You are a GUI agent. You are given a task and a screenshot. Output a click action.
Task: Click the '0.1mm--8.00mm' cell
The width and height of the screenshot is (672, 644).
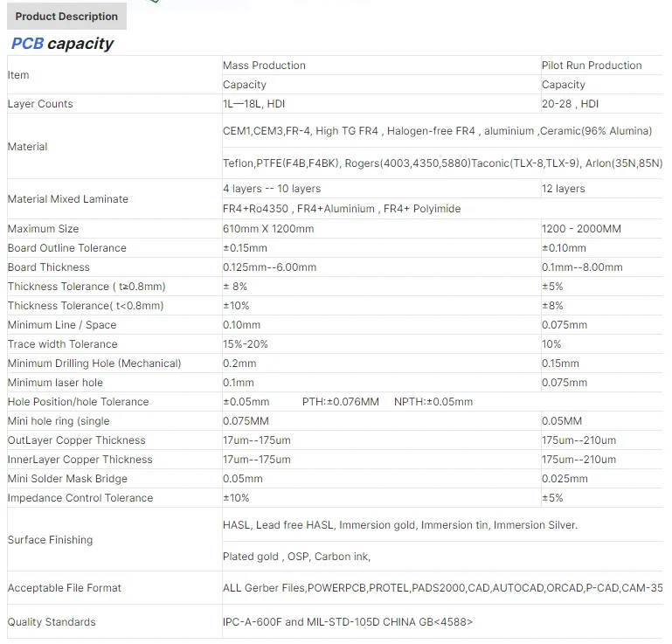pos(582,267)
